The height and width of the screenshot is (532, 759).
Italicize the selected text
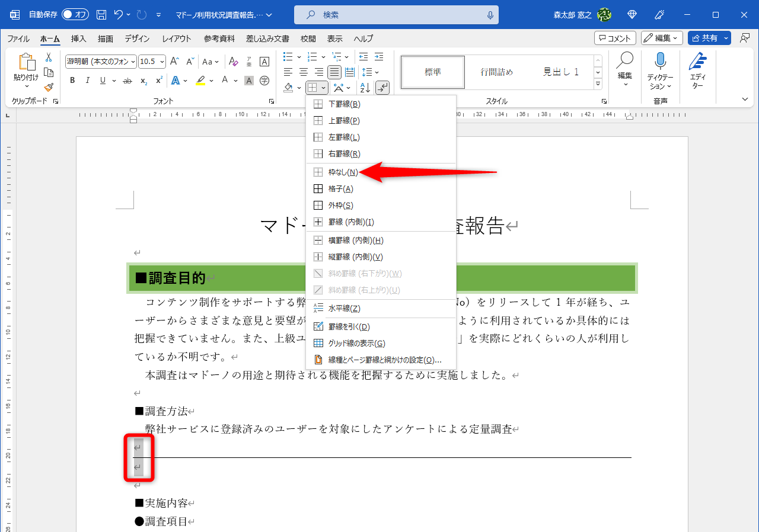point(87,80)
